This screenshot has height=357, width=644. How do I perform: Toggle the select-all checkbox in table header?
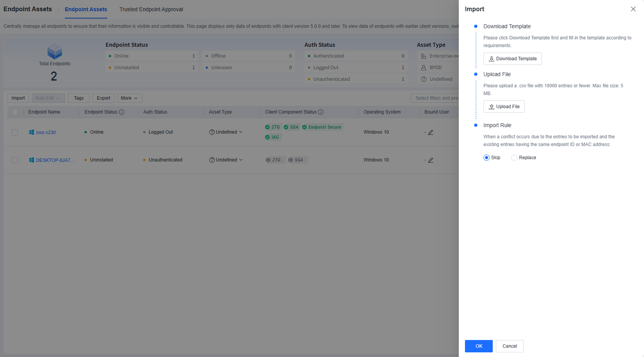click(15, 112)
